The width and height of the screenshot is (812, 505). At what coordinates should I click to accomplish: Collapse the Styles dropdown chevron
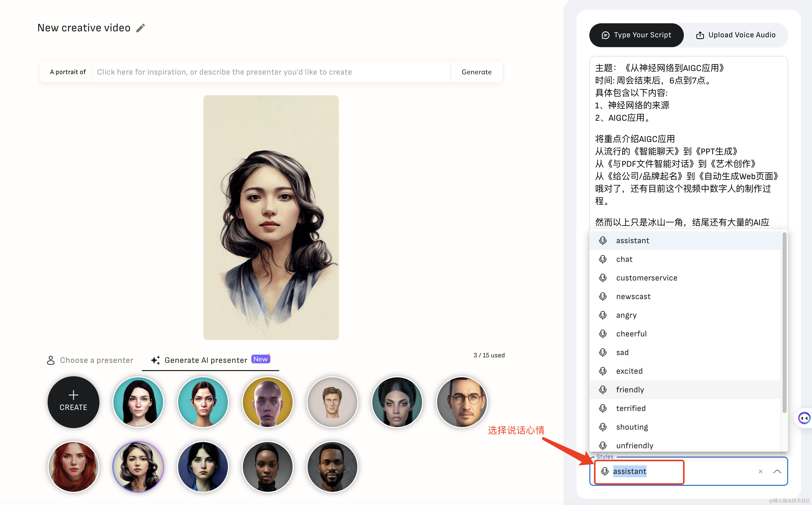click(777, 471)
